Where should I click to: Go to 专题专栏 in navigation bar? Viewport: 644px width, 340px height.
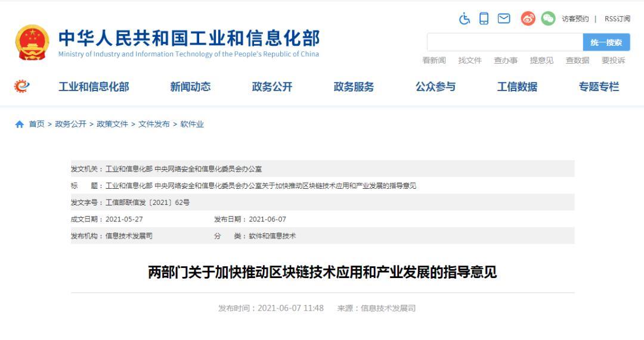pos(599,87)
